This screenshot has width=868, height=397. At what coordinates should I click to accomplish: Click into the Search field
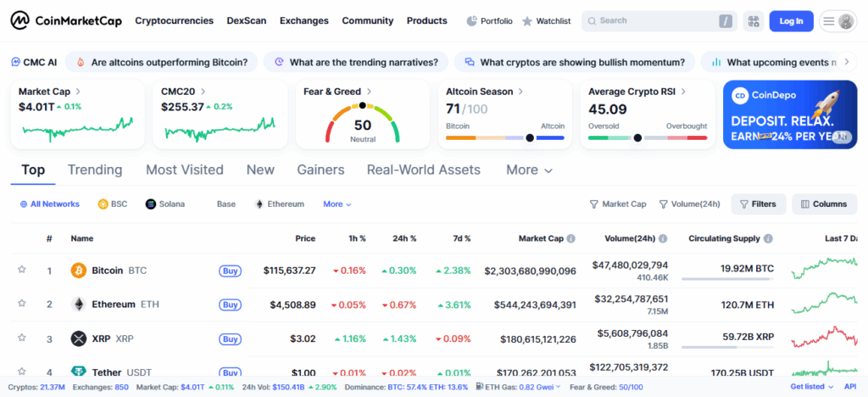click(x=659, y=21)
